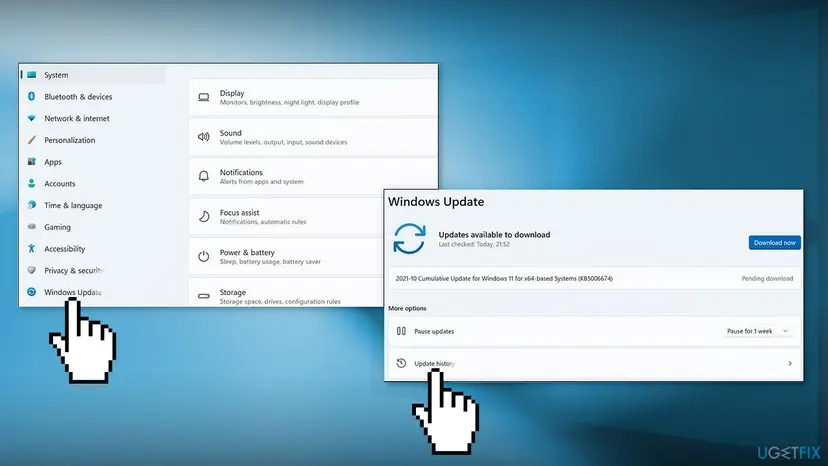Screen dimensions: 828x466
Task: Click the Network wifi icon in sidebar
Action: pyautogui.click(x=32, y=118)
